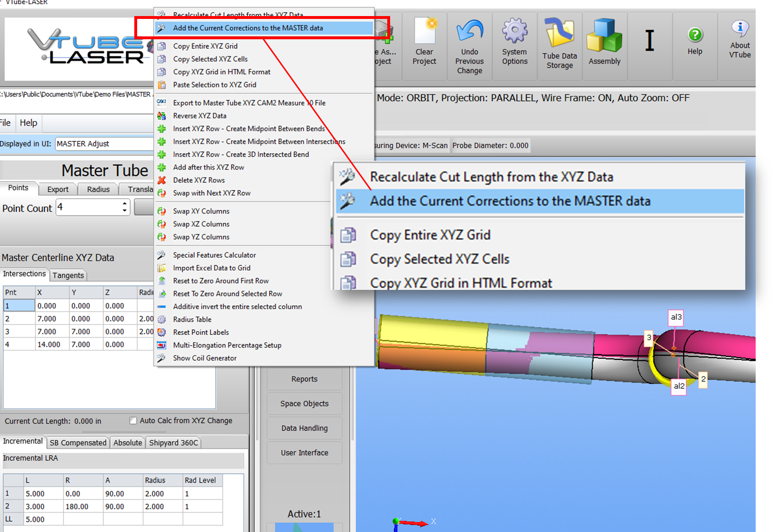Click the MASTER Adjust display field
This screenshot has width=776, height=532.
click(104, 144)
